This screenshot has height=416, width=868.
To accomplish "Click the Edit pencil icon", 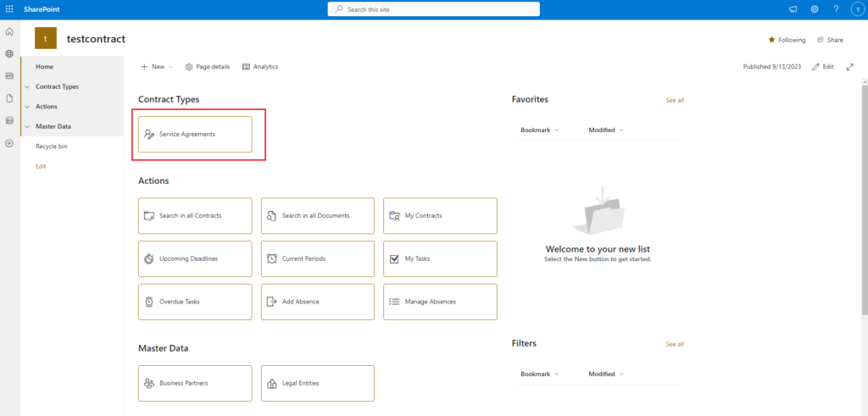I will (815, 66).
